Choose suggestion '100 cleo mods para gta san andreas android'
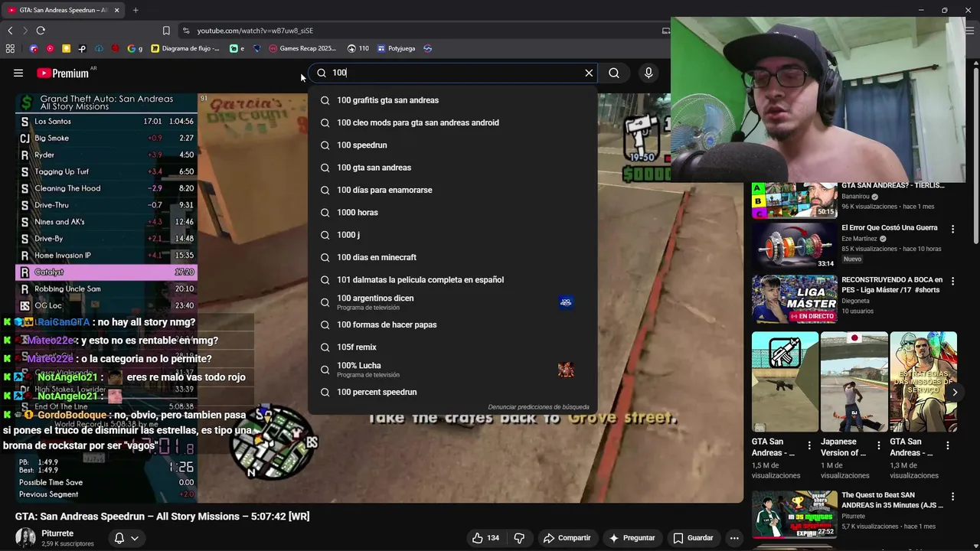This screenshot has width=980, height=551. pos(452,122)
